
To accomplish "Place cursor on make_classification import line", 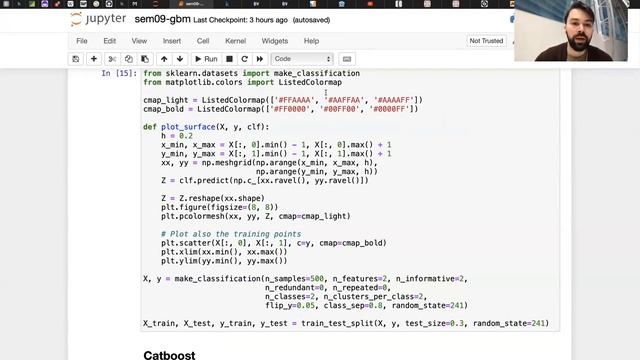I will click(x=251, y=73).
